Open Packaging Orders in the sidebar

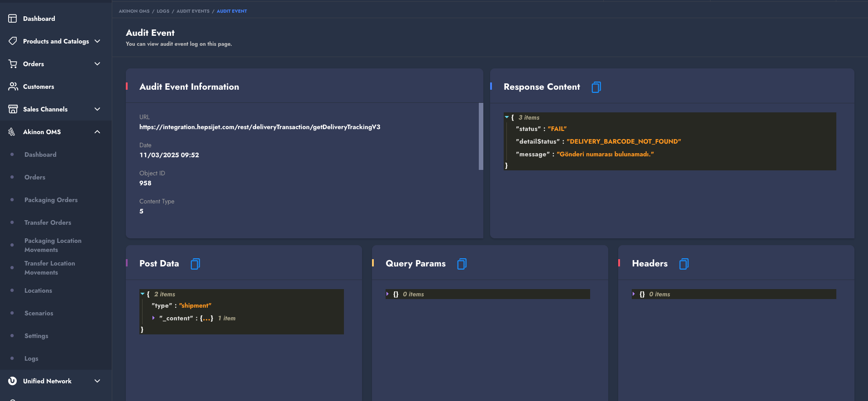pyautogui.click(x=51, y=200)
